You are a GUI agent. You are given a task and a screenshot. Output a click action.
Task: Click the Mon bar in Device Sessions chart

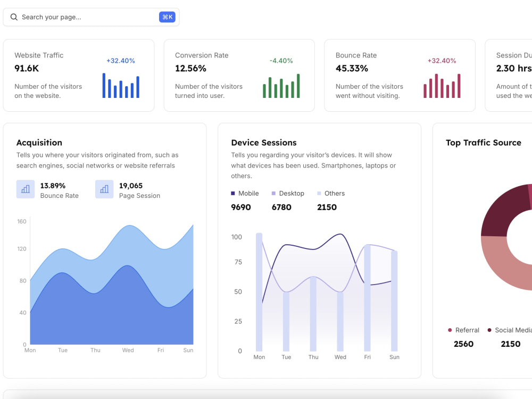tap(259, 292)
